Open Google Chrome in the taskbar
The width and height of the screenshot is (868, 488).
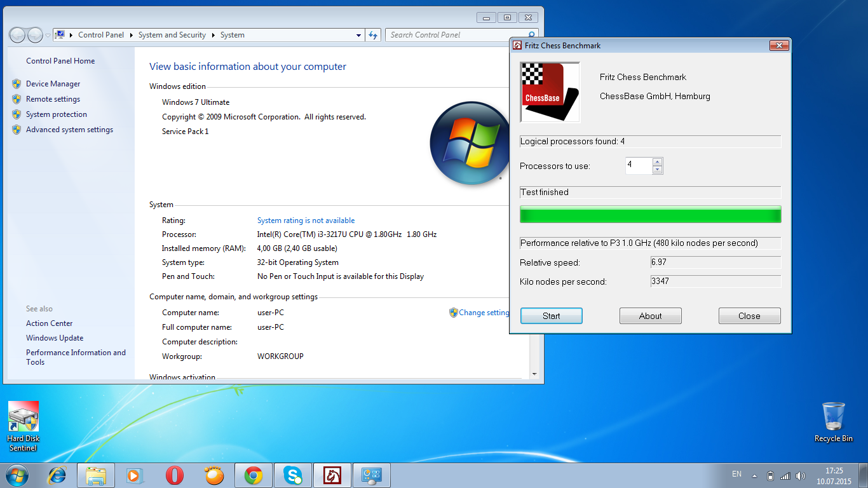pyautogui.click(x=254, y=475)
